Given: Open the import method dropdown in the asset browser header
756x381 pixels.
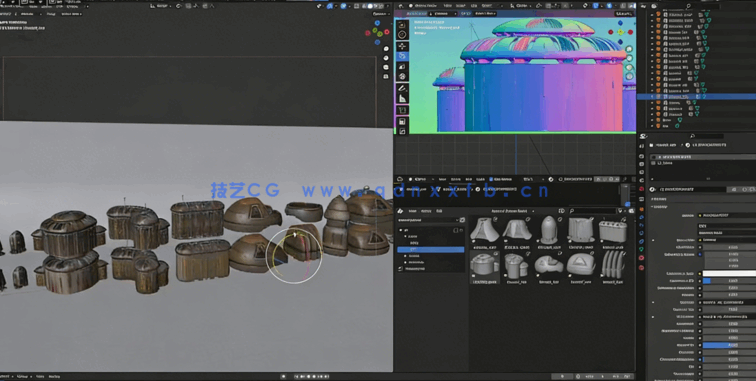Looking at the screenshot, I should [x=513, y=211].
